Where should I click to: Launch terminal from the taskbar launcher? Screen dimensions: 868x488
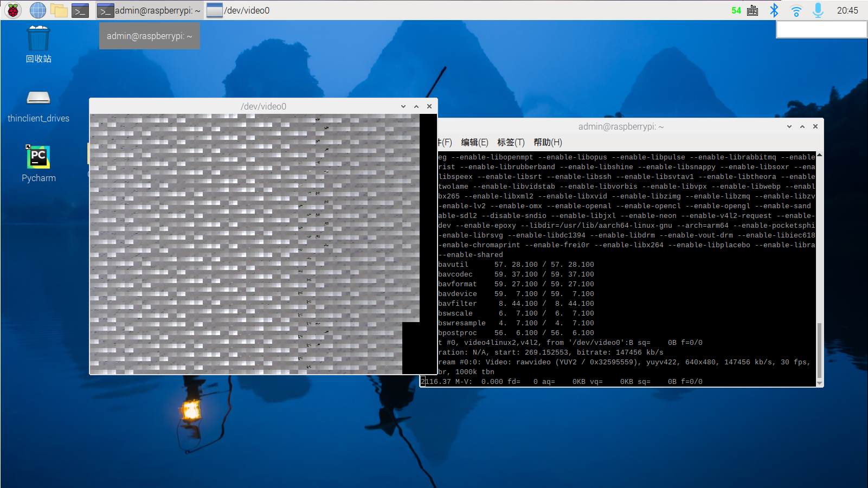80,10
